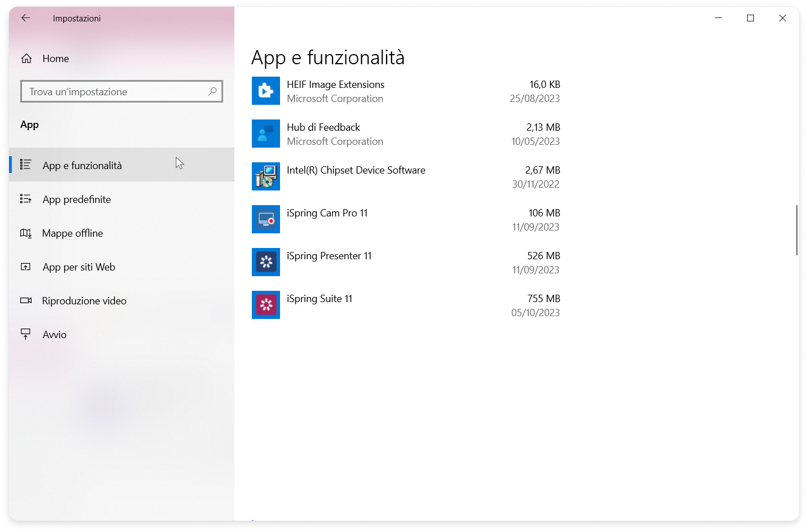Focus the 'Trova un'impostazione' search field
Image resolution: width=808 pixels, height=532 pixels.
point(122,91)
